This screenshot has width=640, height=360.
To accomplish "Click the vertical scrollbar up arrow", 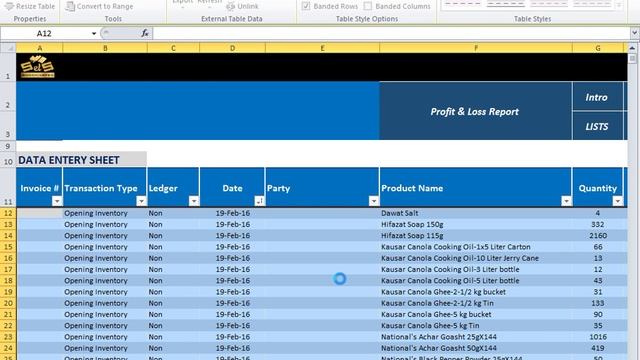I will click(632, 48).
